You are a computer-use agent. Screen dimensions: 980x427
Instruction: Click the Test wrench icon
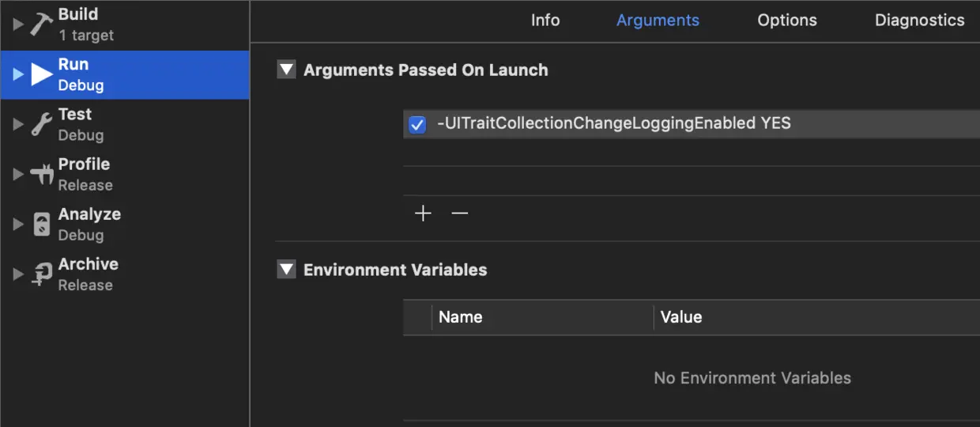pos(42,124)
